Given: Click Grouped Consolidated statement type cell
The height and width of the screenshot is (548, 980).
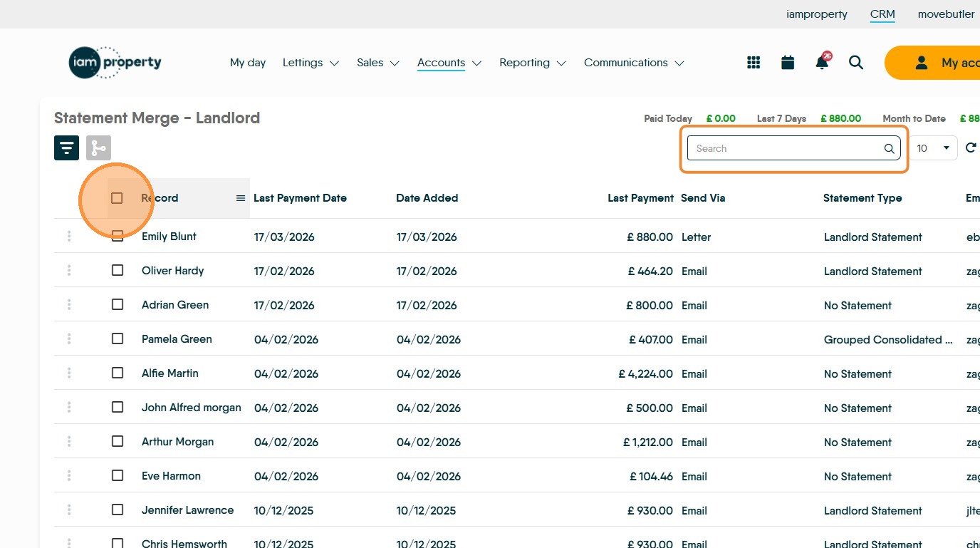Looking at the screenshot, I should click(888, 339).
